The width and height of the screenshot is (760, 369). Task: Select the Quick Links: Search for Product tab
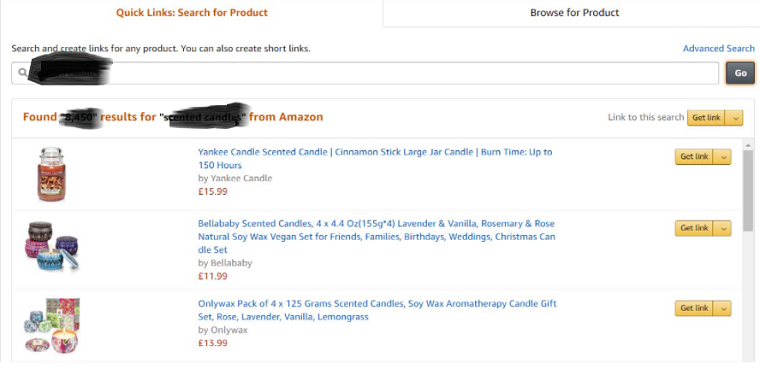191,13
